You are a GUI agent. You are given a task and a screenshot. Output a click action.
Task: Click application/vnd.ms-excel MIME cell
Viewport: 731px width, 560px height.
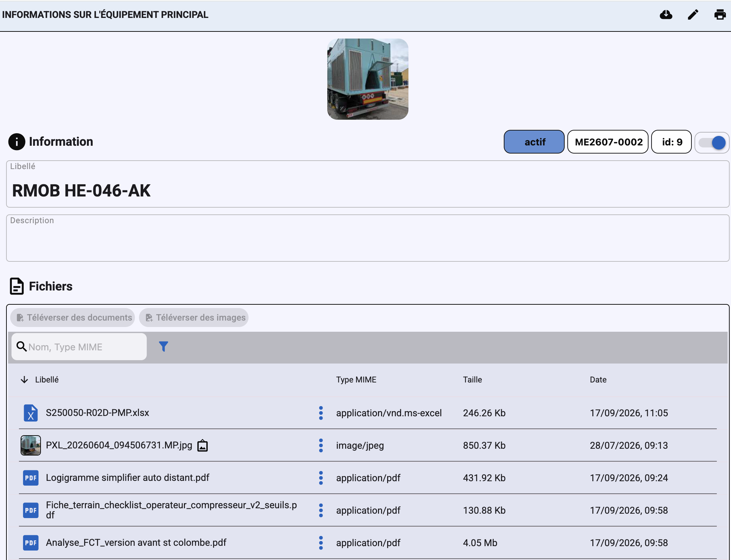(389, 413)
